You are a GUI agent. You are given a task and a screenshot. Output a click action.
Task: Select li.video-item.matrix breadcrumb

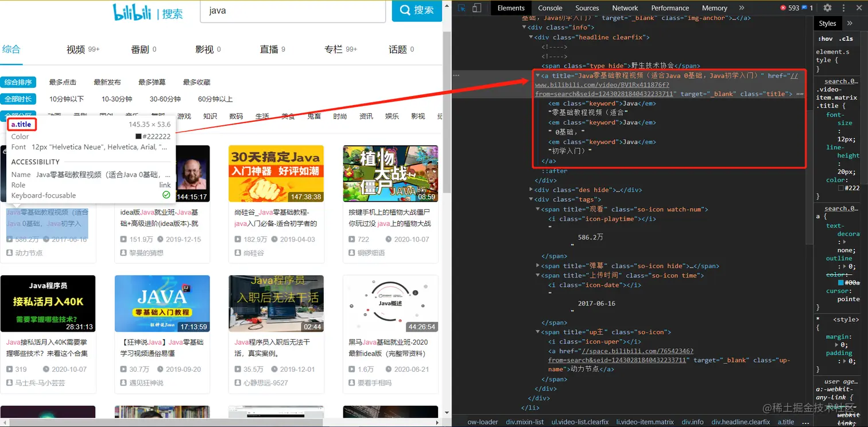tap(645, 422)
